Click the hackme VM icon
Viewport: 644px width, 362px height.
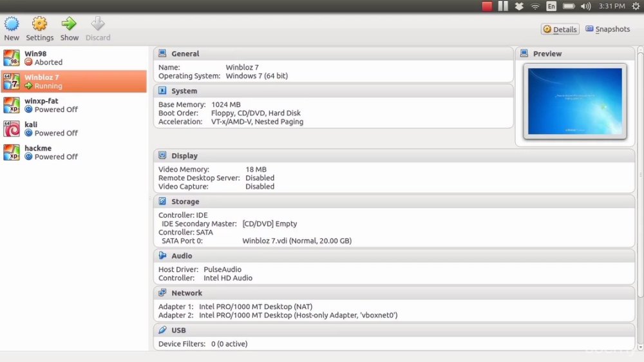(x=12, y=153)
